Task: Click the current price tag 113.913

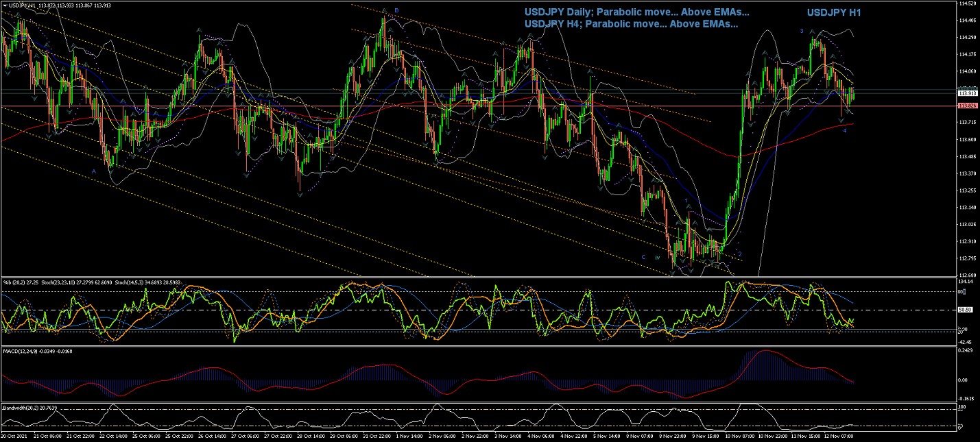Action: click(967, 93)
